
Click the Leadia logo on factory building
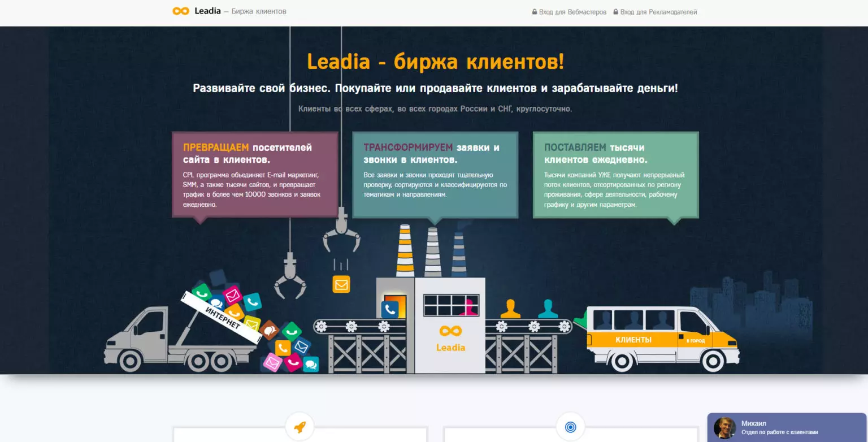tap(450, 338)
